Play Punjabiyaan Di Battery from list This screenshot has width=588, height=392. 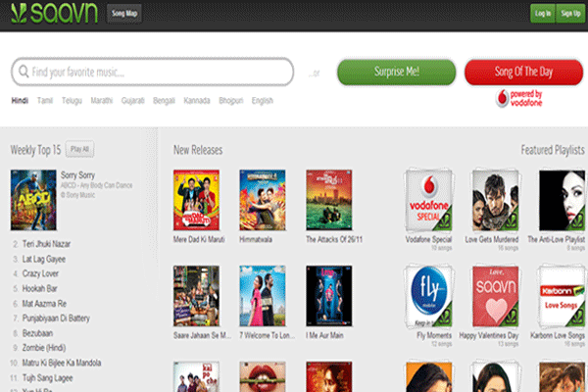[56, 318]
